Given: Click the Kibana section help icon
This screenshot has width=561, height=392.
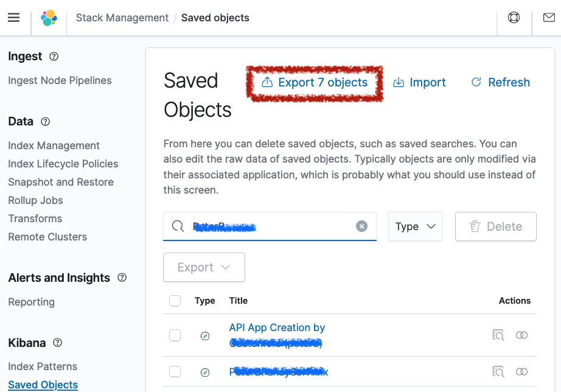Looking at the screenshot, I should tap(58, 343).
